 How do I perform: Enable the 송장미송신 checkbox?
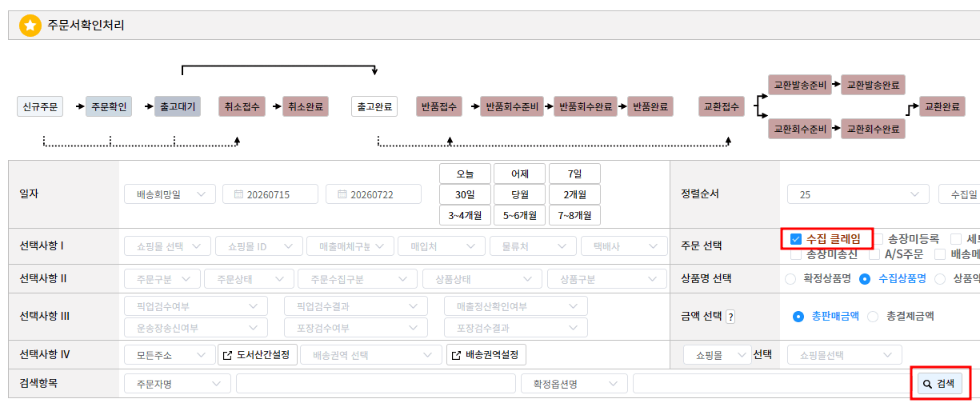(x=796, y=254)
